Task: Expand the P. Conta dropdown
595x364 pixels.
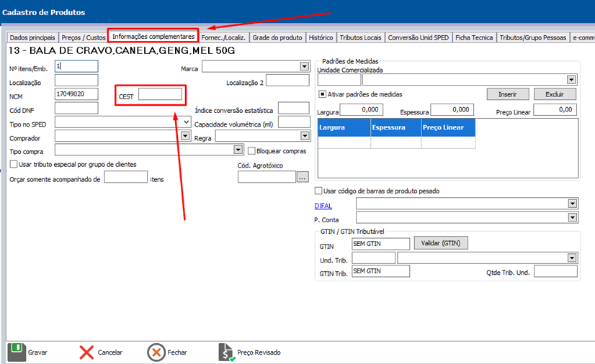Action: pyautogui.click(x=573, y=218)
